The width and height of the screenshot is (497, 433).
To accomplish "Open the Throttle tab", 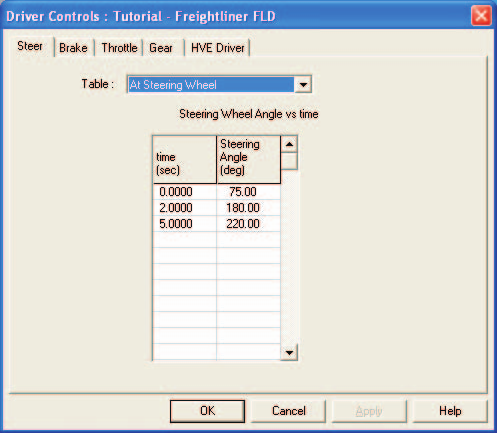I will point(119,48).
